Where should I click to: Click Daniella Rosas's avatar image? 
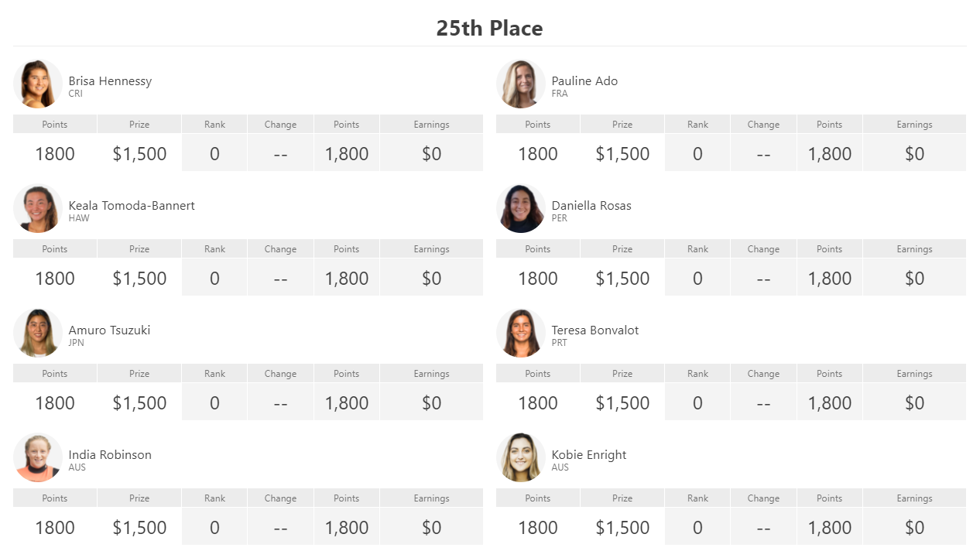[x=521, y=208]
